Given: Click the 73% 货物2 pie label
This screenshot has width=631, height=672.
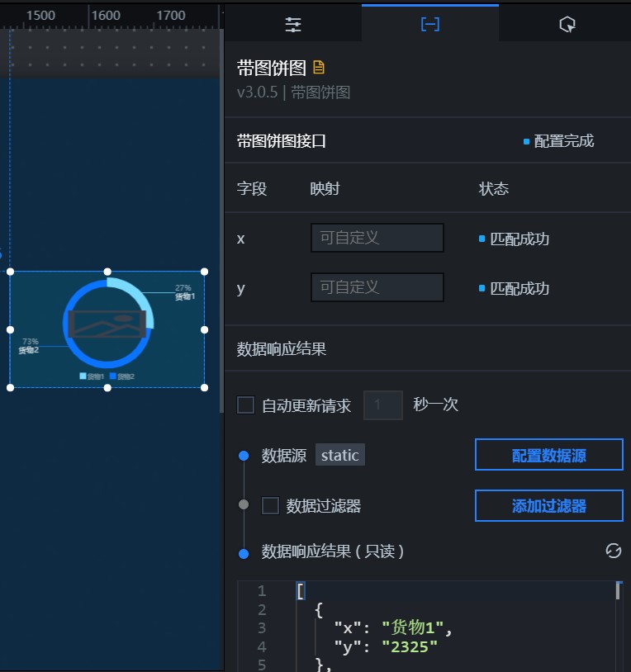Looking at the screenshot, I should point(29,346).
